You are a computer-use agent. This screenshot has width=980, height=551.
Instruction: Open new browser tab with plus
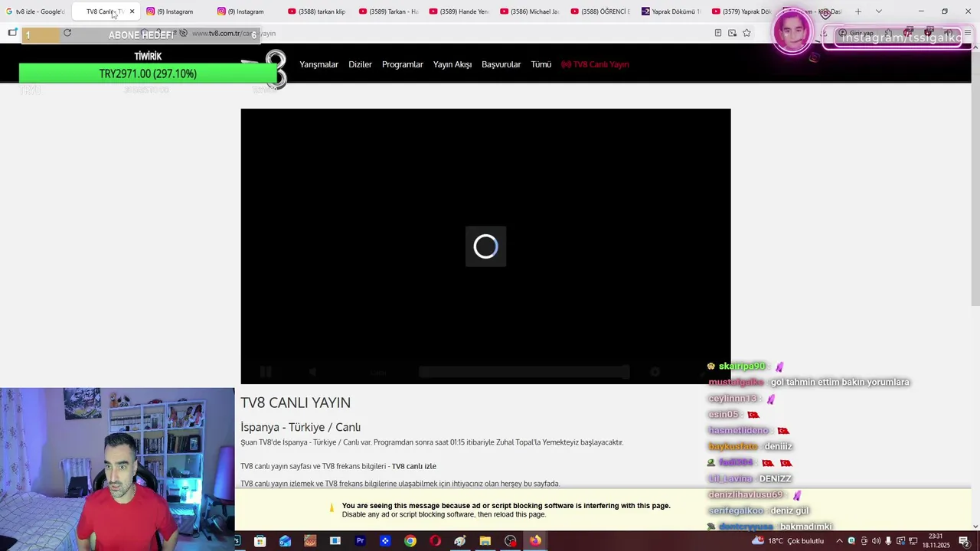click(858, 11)
